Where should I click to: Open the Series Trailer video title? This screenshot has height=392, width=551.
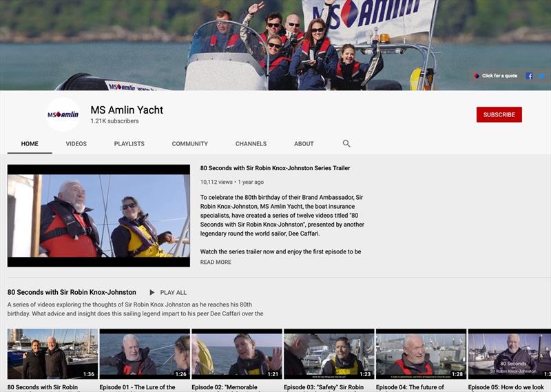(x=275, y=168)
